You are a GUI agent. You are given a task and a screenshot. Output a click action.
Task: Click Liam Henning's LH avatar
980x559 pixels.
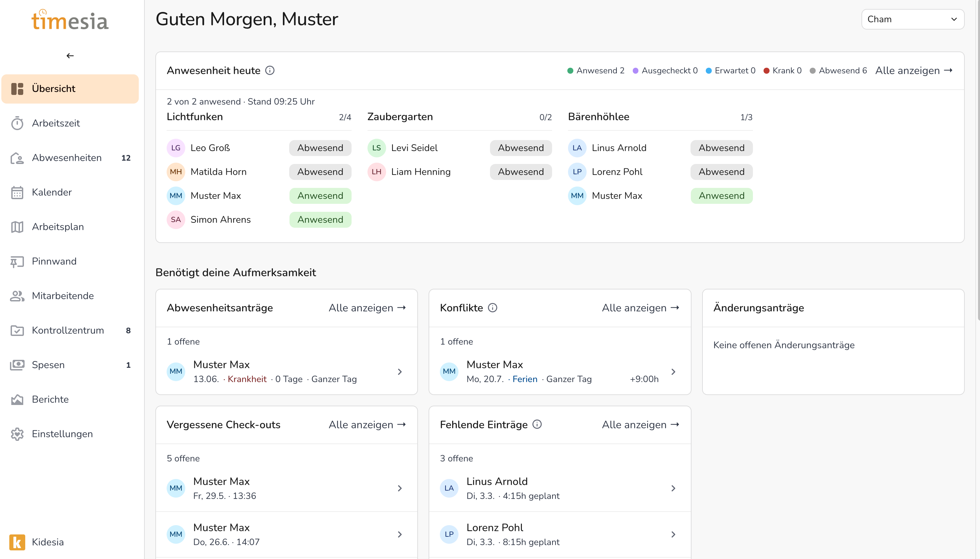pyautogui.click(x=376, y=172)
